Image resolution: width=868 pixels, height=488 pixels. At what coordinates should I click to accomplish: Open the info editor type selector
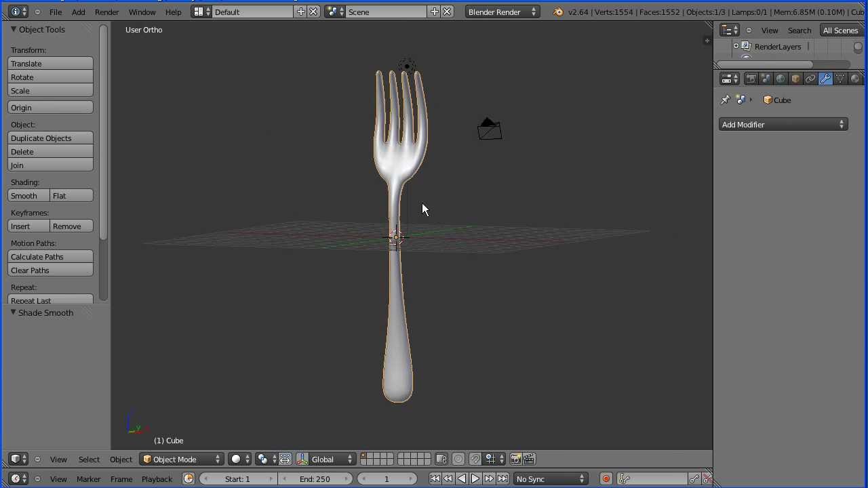pos(19,12)
